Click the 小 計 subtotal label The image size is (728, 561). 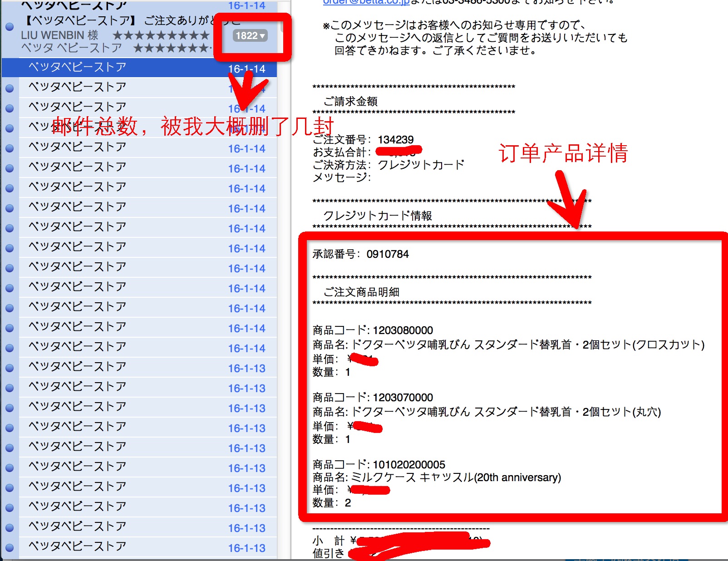tap(329, 541)
